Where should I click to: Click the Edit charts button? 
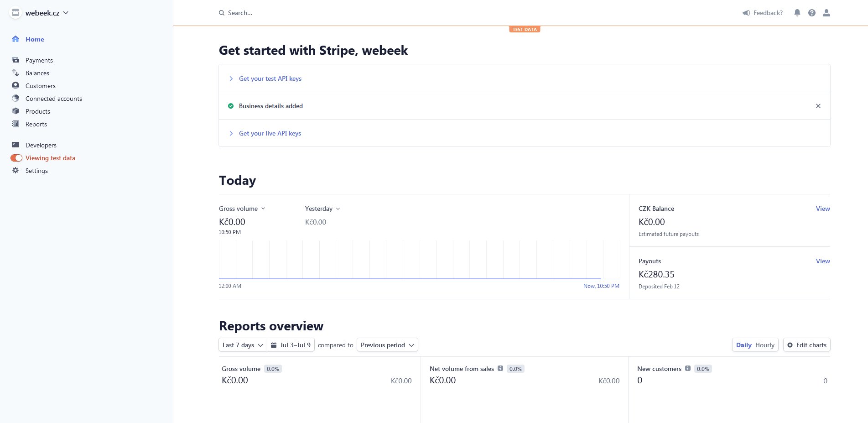pyautogui.click(x=806, y=345)
